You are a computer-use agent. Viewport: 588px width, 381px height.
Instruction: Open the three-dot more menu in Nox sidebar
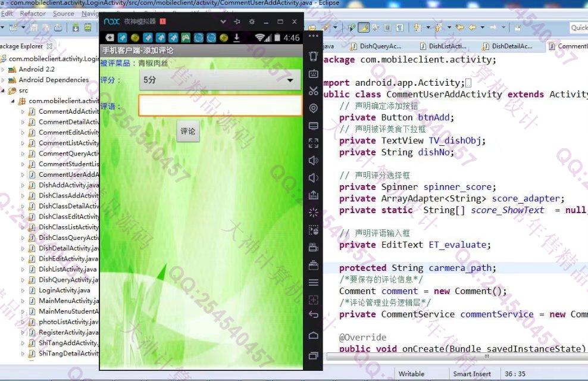click(314, 36)
